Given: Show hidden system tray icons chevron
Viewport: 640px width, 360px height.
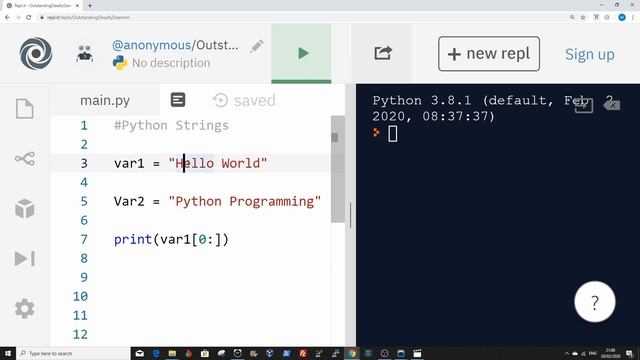Looking at the screenshot, I should click(567, 353).
